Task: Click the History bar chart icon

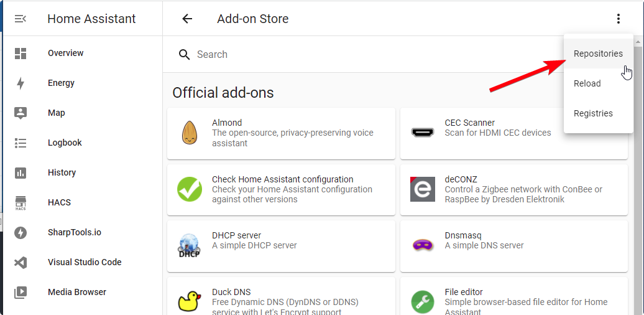Action: [21, 172]
